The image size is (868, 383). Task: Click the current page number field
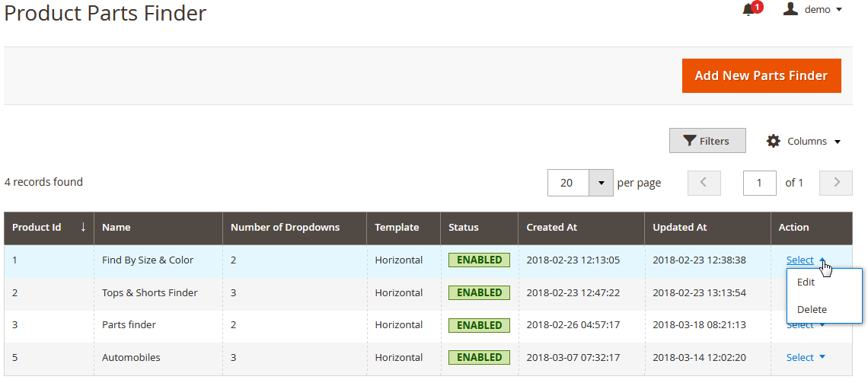pos(759,183)
